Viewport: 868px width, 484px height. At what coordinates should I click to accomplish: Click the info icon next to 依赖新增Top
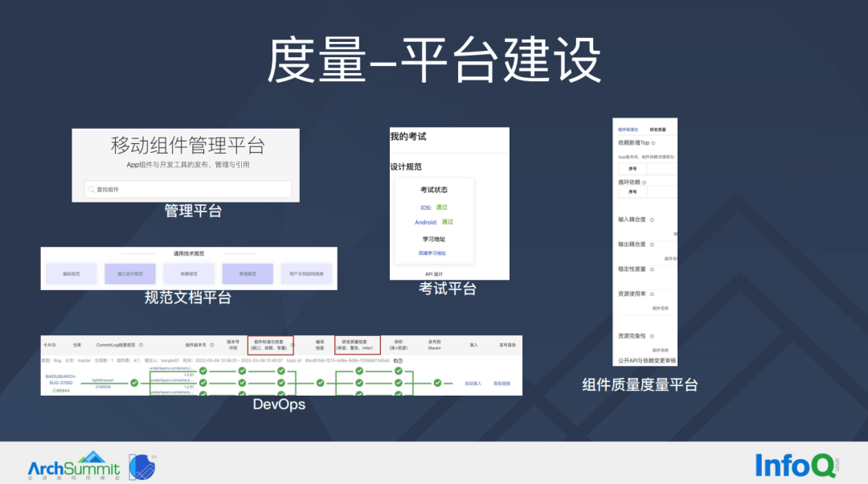(653, 142)
